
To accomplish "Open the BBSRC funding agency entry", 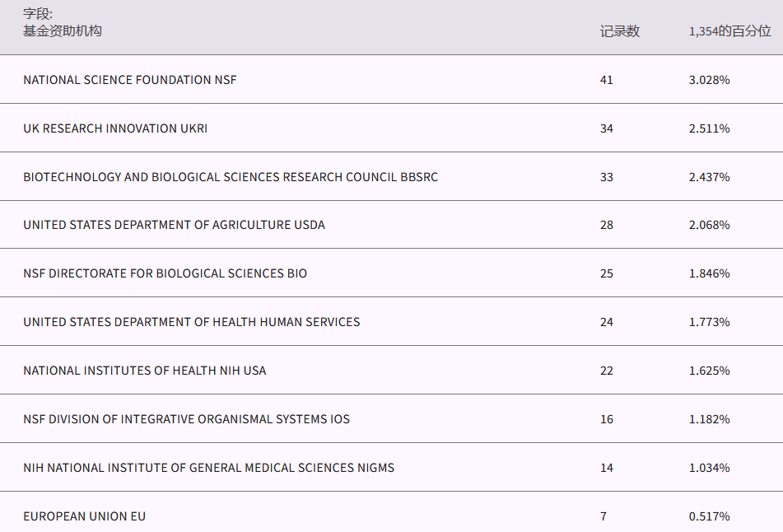I will [x=231, y=177].
